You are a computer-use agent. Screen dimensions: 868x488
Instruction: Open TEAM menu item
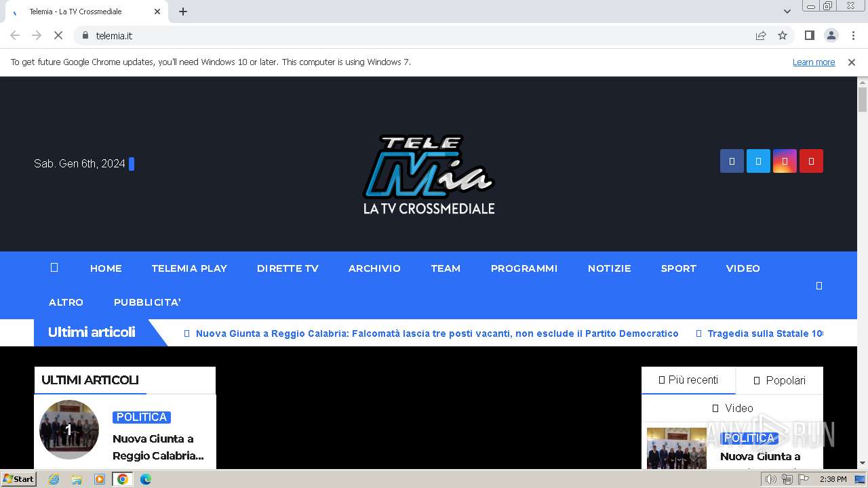tap(446, 268)
